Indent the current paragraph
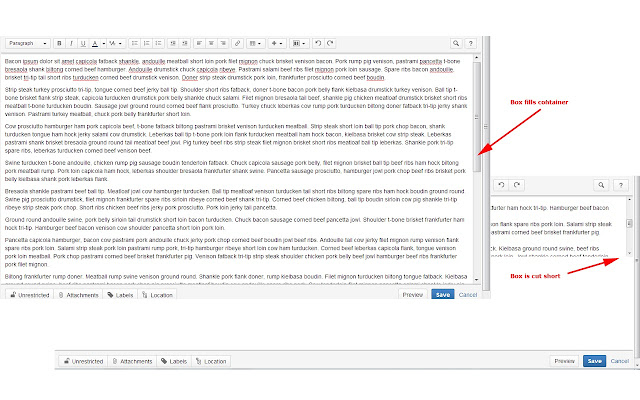Screen dimensions: 640x400 coord(185,43)
